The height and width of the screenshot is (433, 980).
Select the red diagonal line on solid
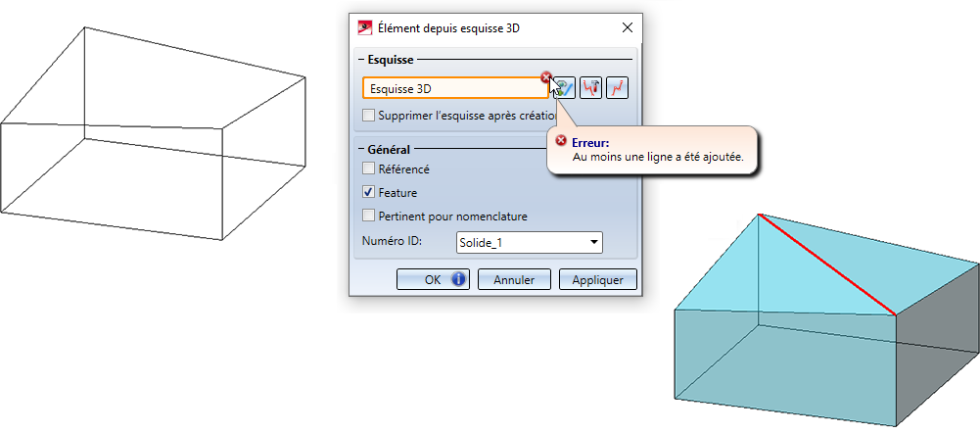[x=827, y=265]
